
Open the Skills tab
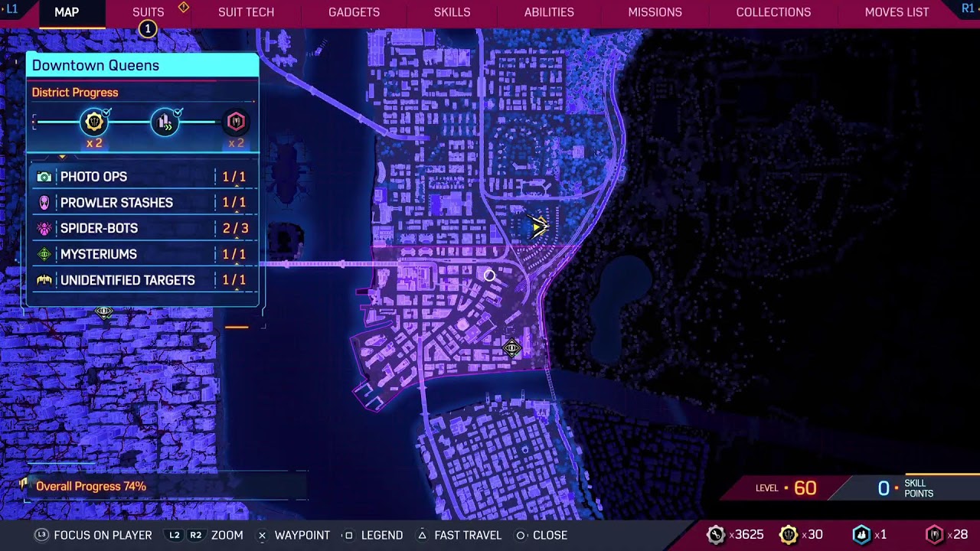[x=452, y=12]
